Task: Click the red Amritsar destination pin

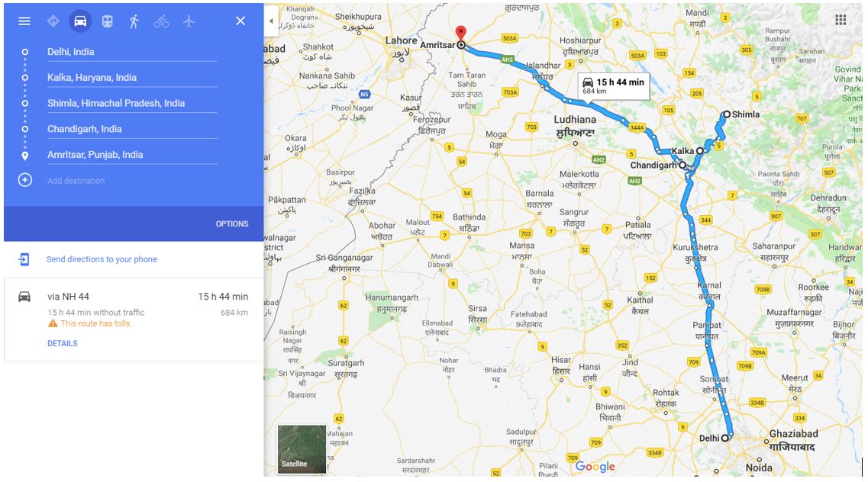Action: (x=460, y=34)
